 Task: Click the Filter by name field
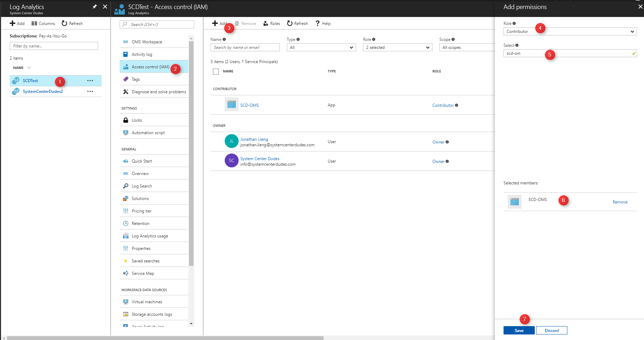click(x=54, y=46)
